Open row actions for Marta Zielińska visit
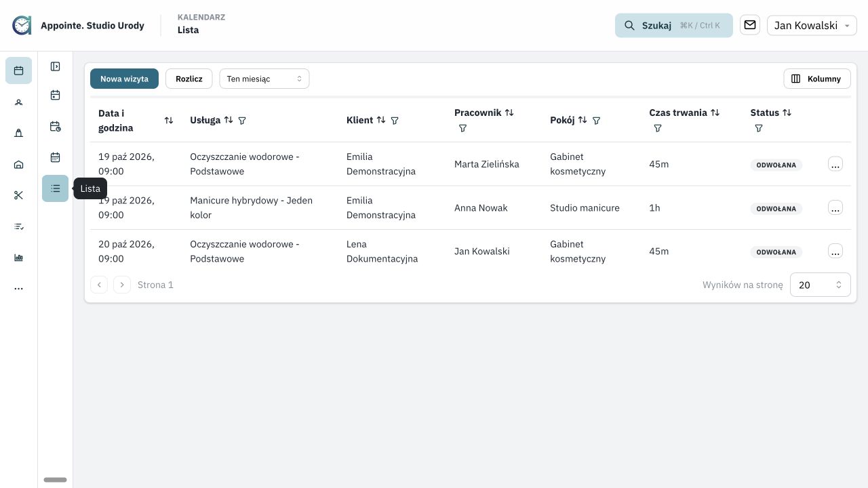The image size is (868, 488). [x=835, y=164]
